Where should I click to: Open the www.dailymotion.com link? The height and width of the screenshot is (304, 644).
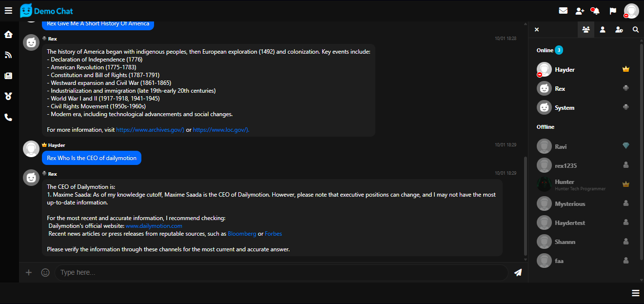[x=154, y=226]
